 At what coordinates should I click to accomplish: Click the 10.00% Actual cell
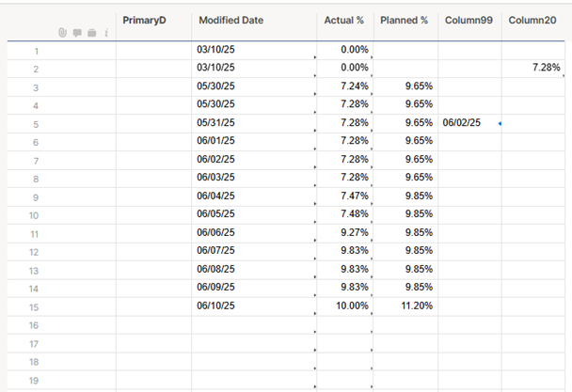(x=345, y=306)
